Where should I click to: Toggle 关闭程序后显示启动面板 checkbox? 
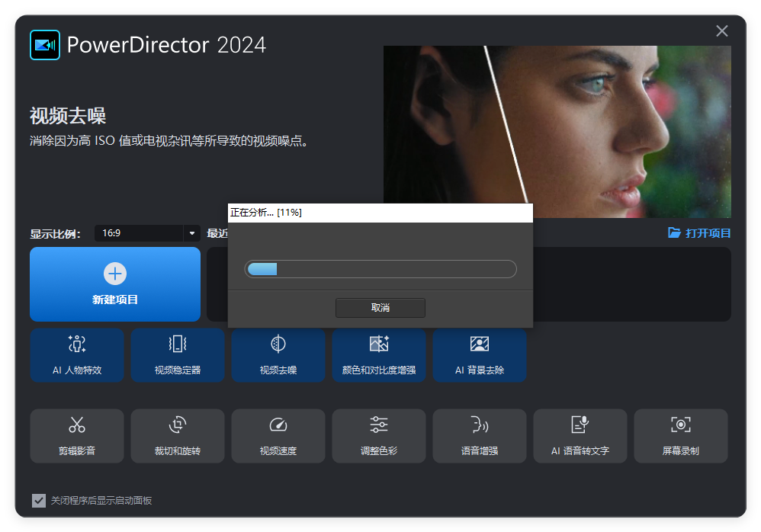[x=39, y=501]
